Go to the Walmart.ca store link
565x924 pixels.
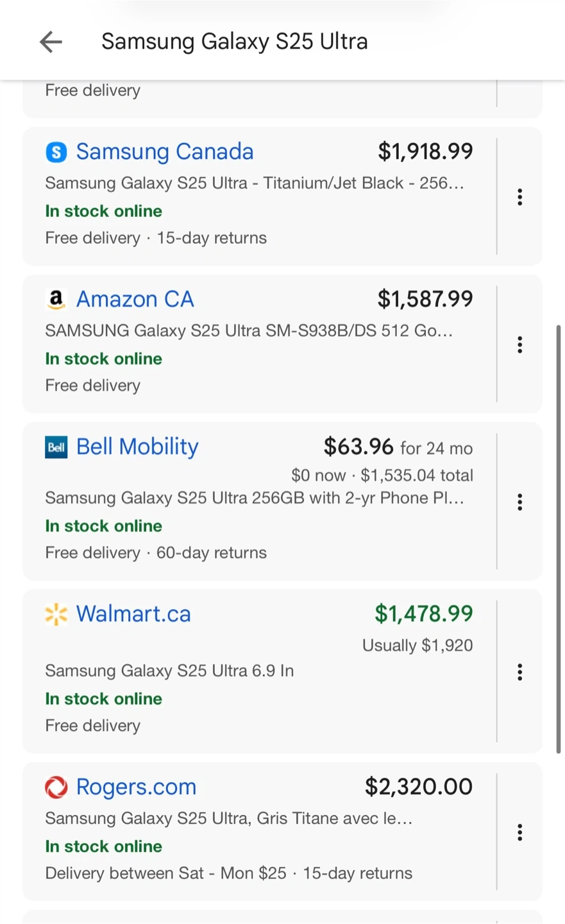[x=133, y=614]
